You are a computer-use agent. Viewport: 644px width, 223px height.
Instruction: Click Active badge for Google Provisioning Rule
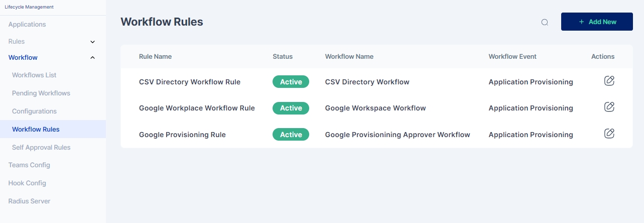(291, 135)
